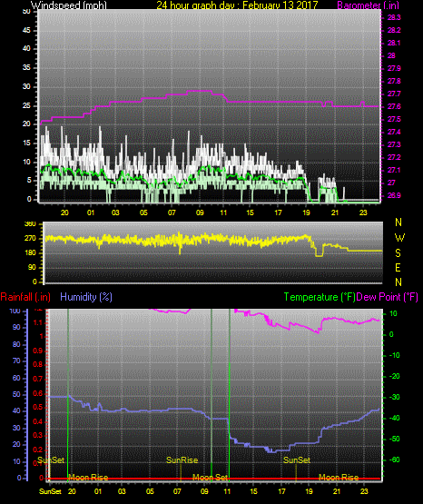Screen dimensions: 423x504
Task: Click hour 09 on windspeed time axis
Action: (200, 212)
